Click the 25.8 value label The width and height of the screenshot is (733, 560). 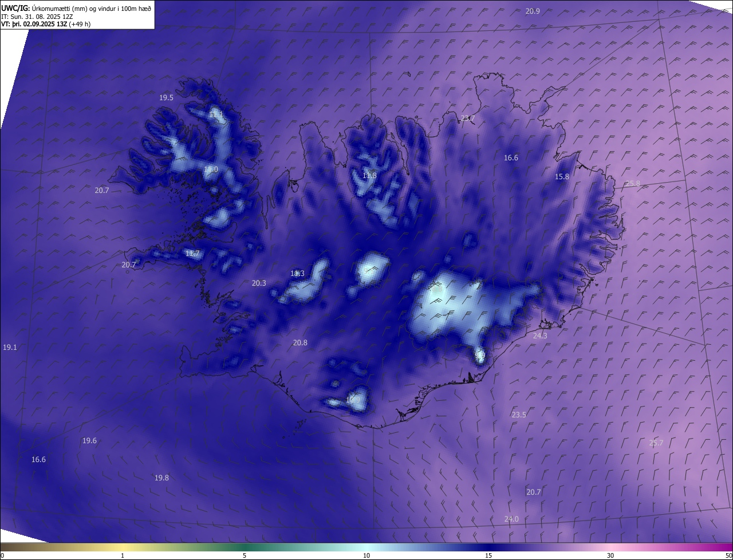(x=633, y=183)
